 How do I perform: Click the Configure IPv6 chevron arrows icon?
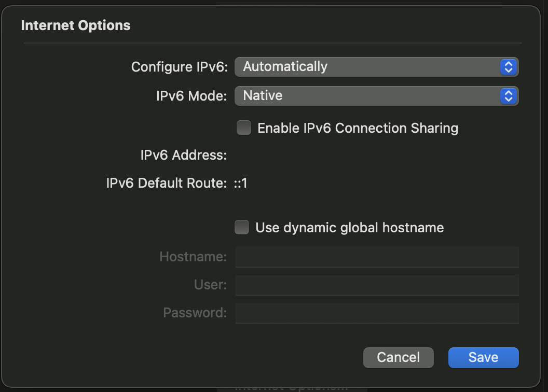click(x=508, y=67)
